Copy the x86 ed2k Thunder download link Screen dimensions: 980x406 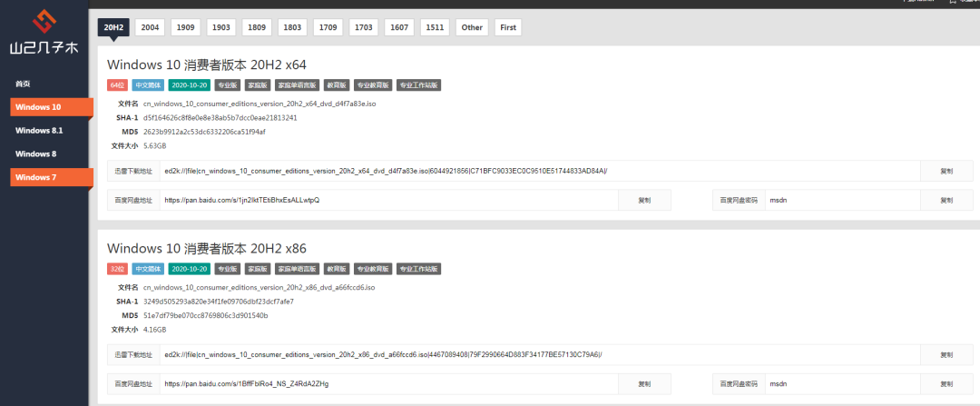(946, 354)
